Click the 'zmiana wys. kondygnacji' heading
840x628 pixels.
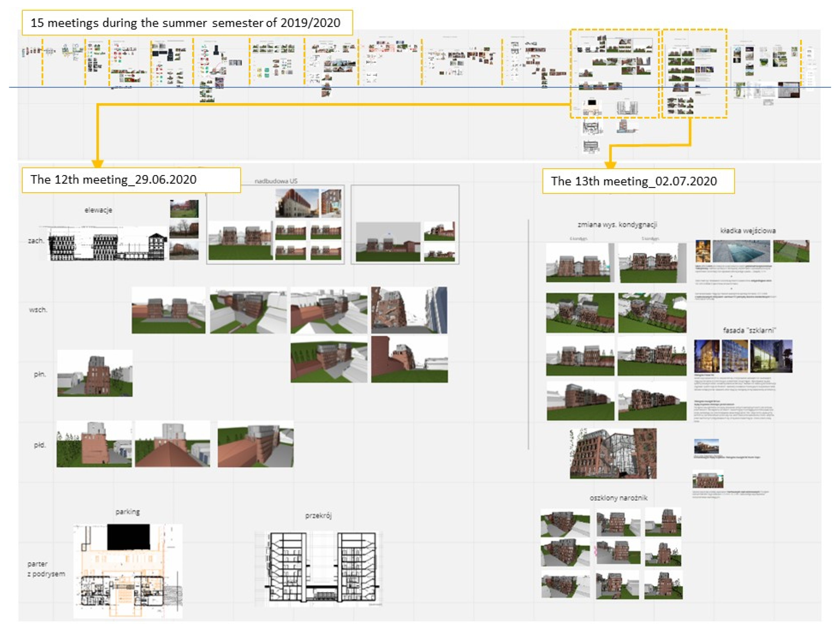617,225
